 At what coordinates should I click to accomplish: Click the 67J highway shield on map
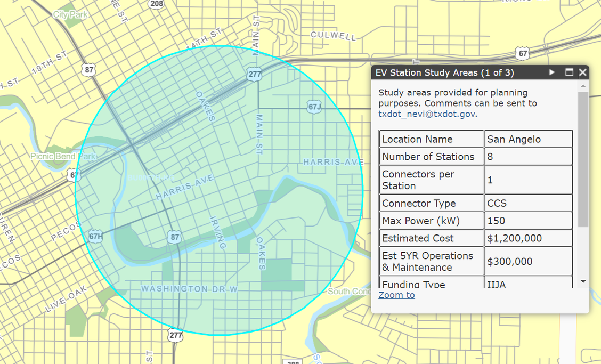(315, 107)
